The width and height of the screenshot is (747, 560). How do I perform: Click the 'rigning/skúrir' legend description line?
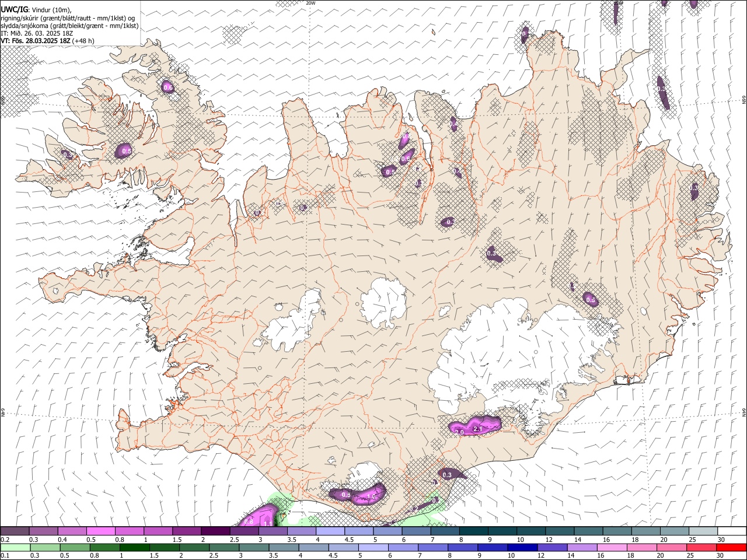(x=68, y=18)
